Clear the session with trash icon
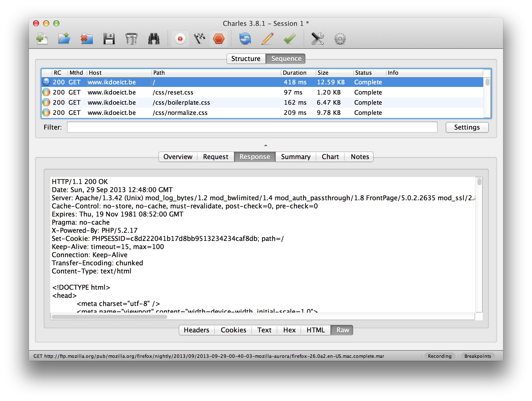 pos(131,39)
